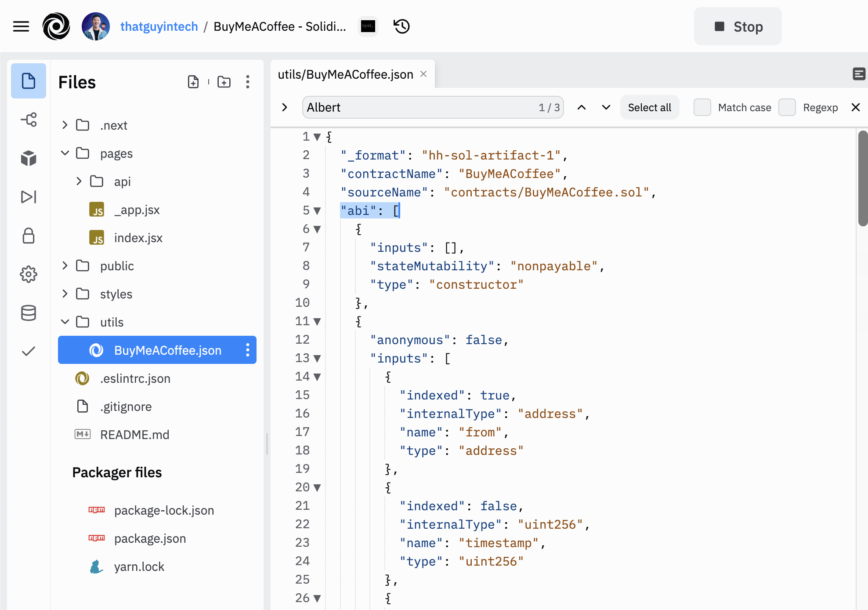
Task: Click the "contractName" key on line 3
Action: [391, 174]
